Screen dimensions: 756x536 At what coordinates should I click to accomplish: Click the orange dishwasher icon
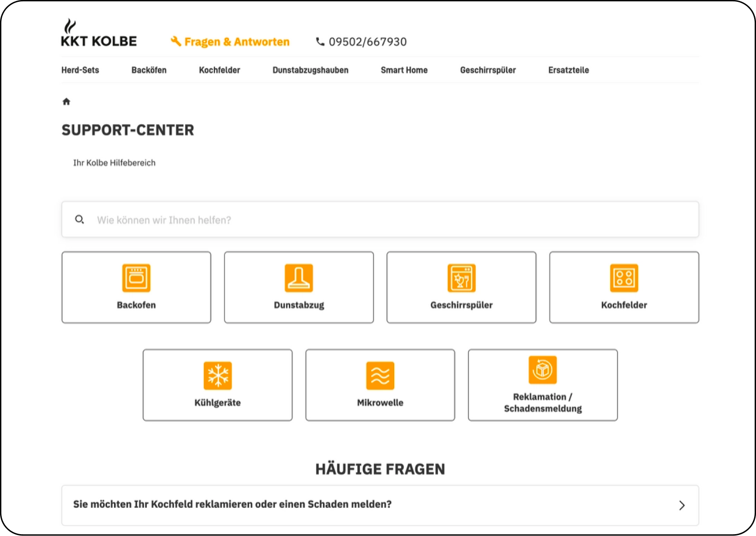coord(462,278)
